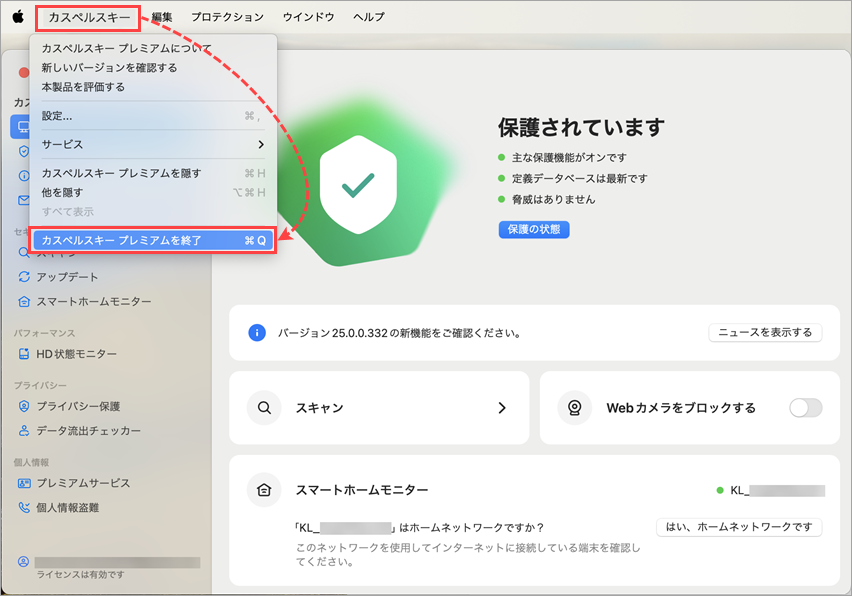Image resolution: width=852 pixels, height=596 pixels.
Task: Open the スキャン card
Action: tap(379, 407)
